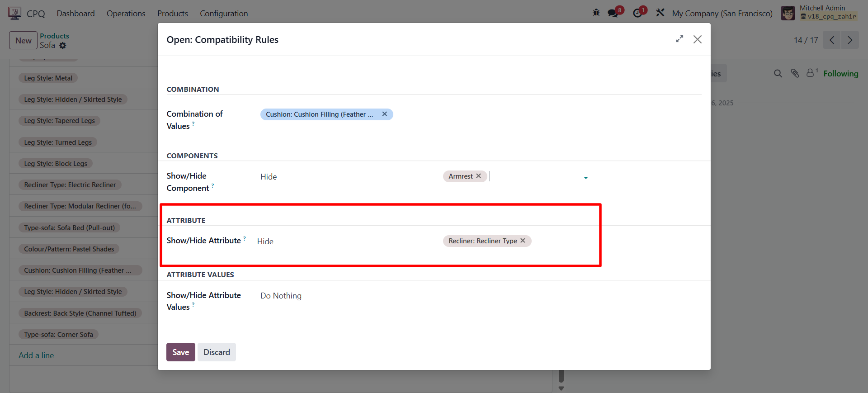Discard the compatibility rule changes
This screenshot has height=393, width=868.
tap(217, 352)
